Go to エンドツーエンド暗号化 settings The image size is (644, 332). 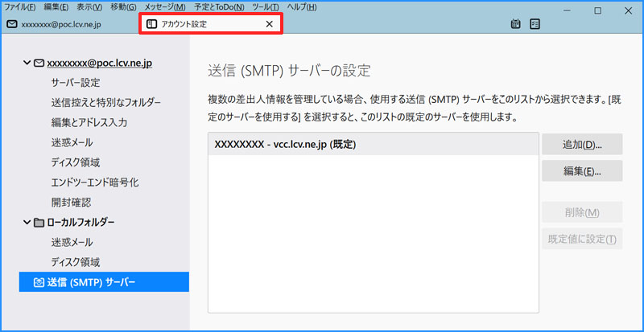(95, 182)
